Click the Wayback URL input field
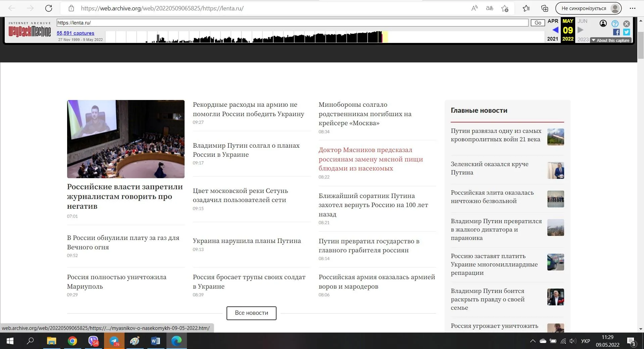644x349 pixels. pos(292,23)
